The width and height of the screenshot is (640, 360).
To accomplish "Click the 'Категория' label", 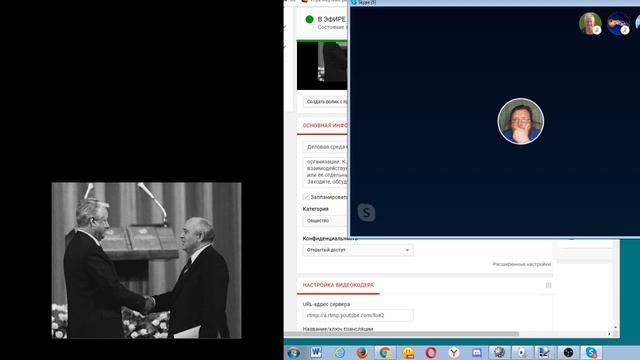I will point(316,209).
